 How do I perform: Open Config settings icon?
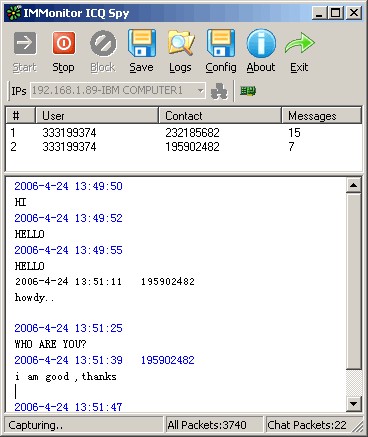pyautogui.click(x=221, y=43)
